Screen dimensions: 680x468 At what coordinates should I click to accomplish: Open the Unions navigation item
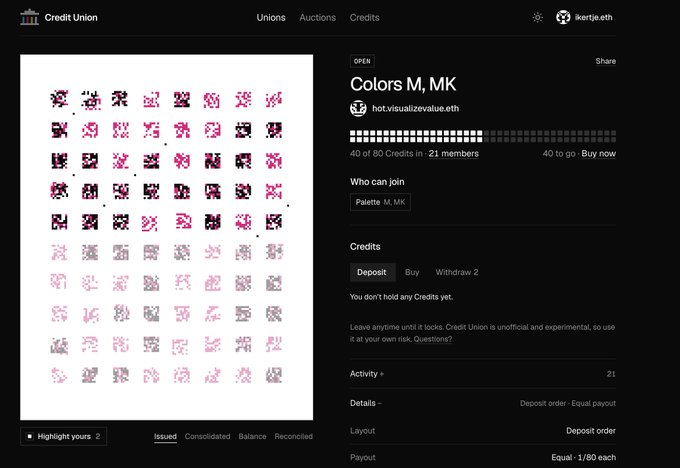click(x=271, y=18)
